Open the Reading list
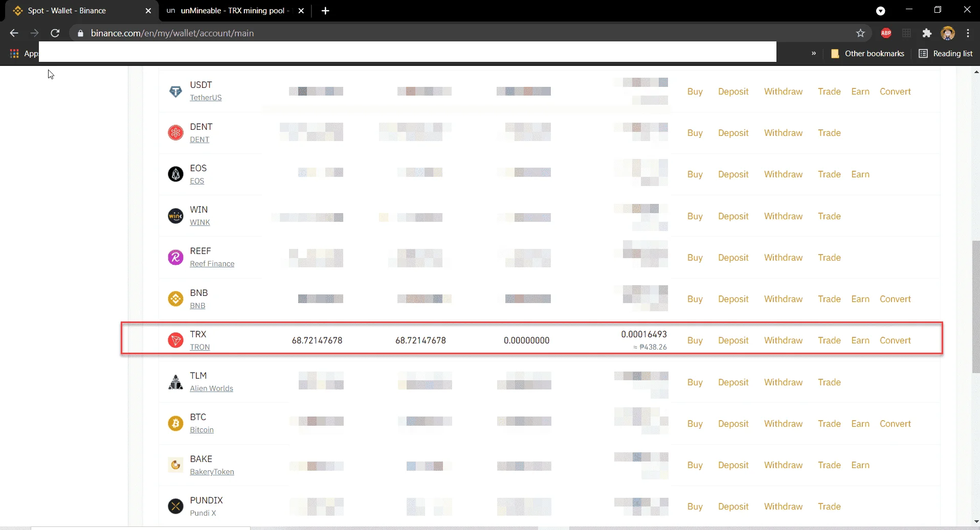Viewport: 980px width, 530px height. (946, 53)
